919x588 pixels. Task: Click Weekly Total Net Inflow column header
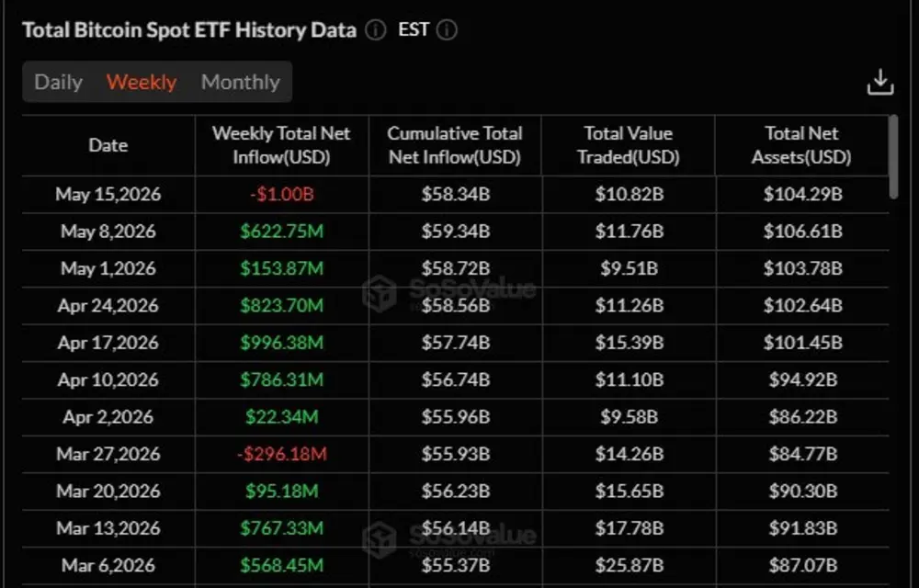click(x=281, y=145)
